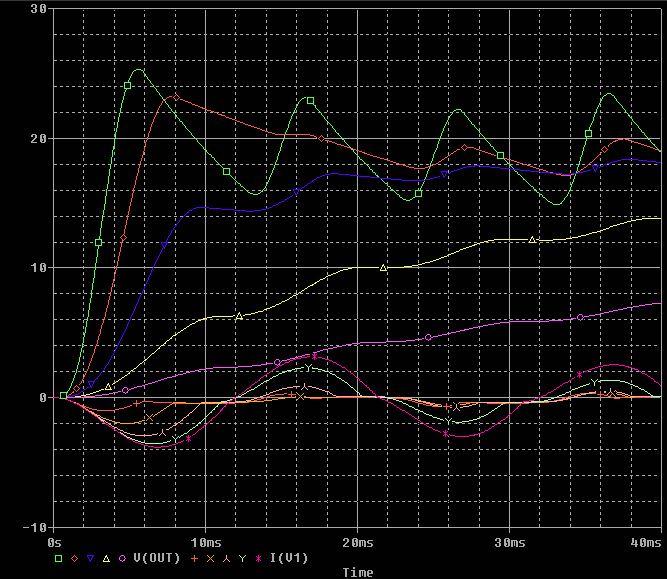This screenshot has width=667, height=579.
Task: Click the 20ms x-axis label
Action: click(x=358, y=543)
